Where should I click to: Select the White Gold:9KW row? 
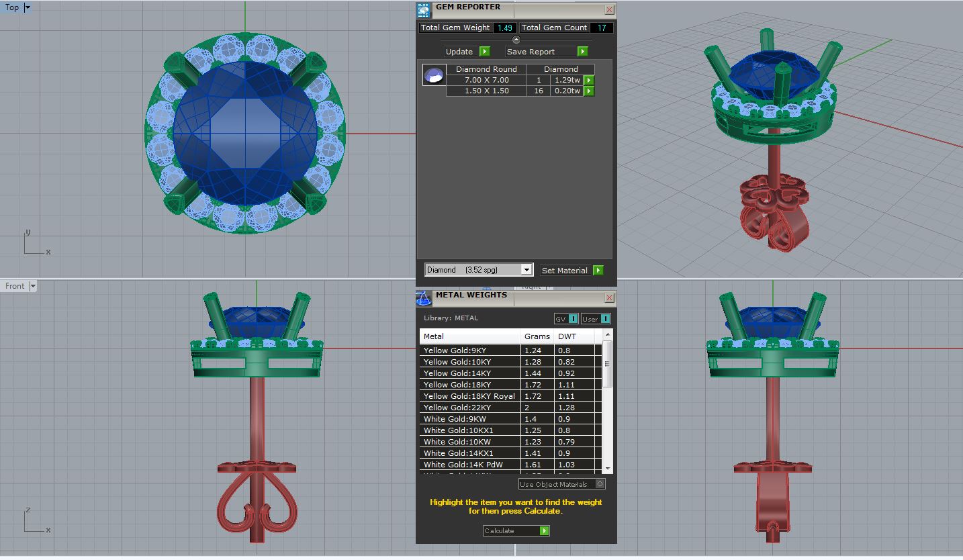510,419
